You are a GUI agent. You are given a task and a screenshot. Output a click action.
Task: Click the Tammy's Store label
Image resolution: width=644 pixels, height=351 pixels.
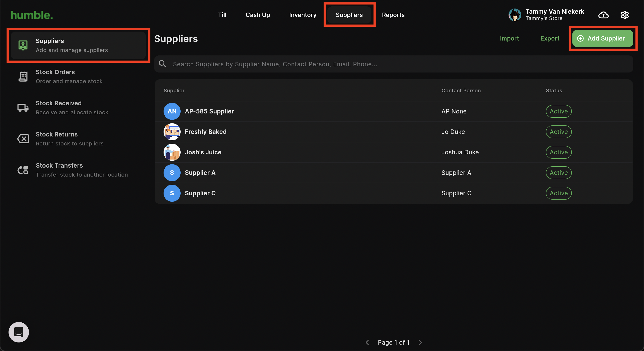coord(544,19)
